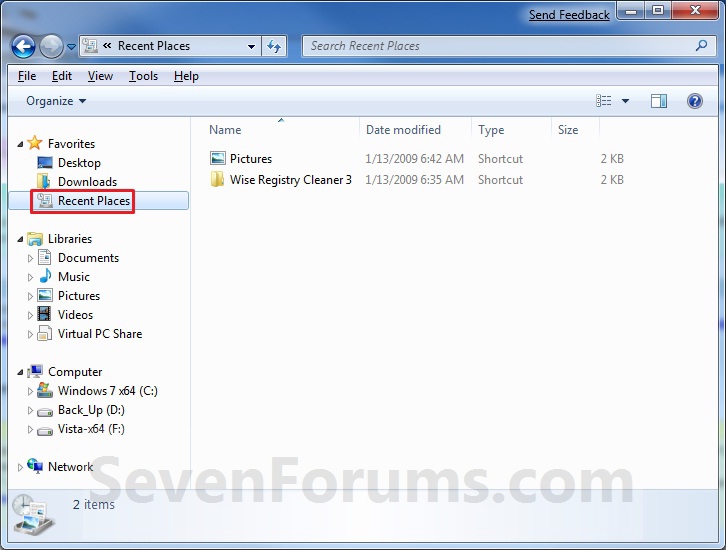Viewport: 726px width, 550px height.
Task: Expand the Network node
Action: pos(20,468)
